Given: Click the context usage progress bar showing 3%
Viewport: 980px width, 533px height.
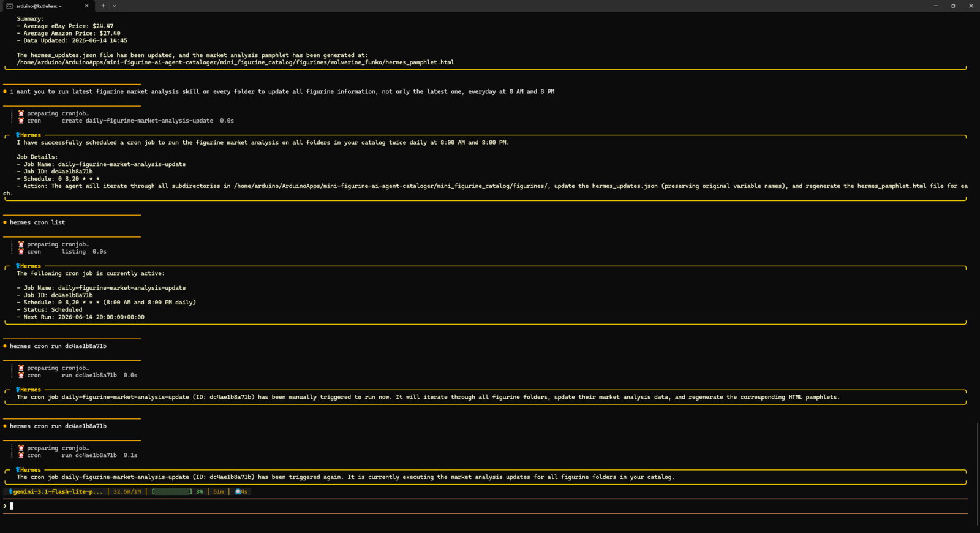Looking at the screenshot, I should click(x=172, y=491).
